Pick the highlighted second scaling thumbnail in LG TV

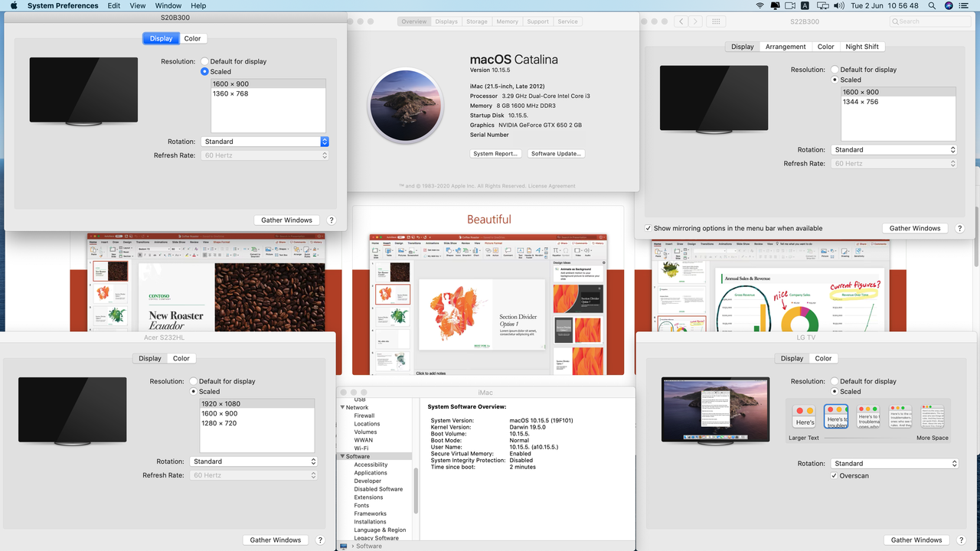pos(836,417)
